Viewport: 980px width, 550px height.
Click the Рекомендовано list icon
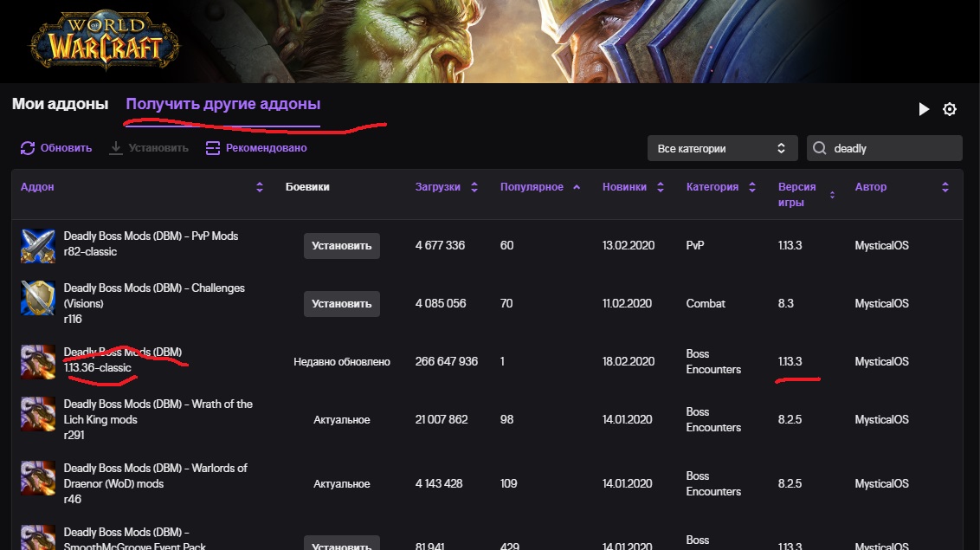212,148
